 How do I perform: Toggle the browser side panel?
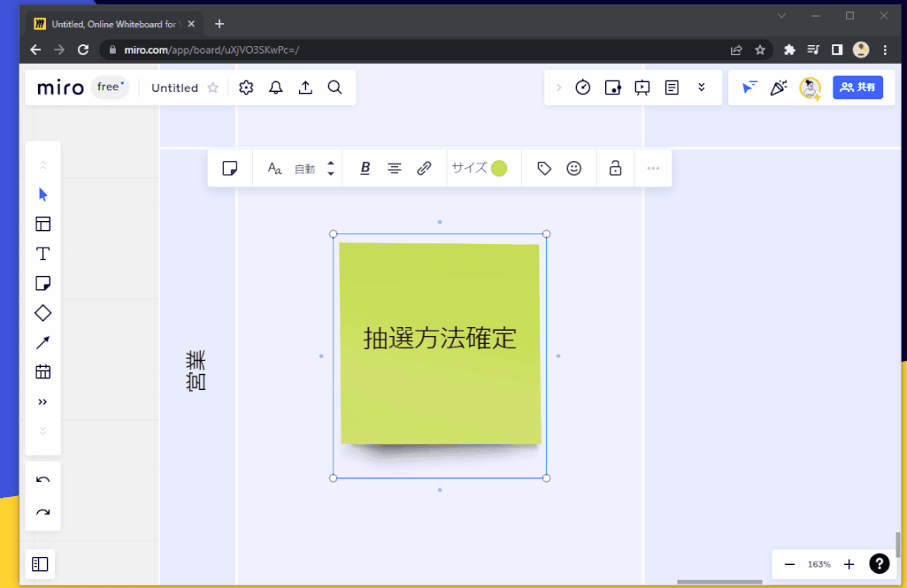(837, 50)
